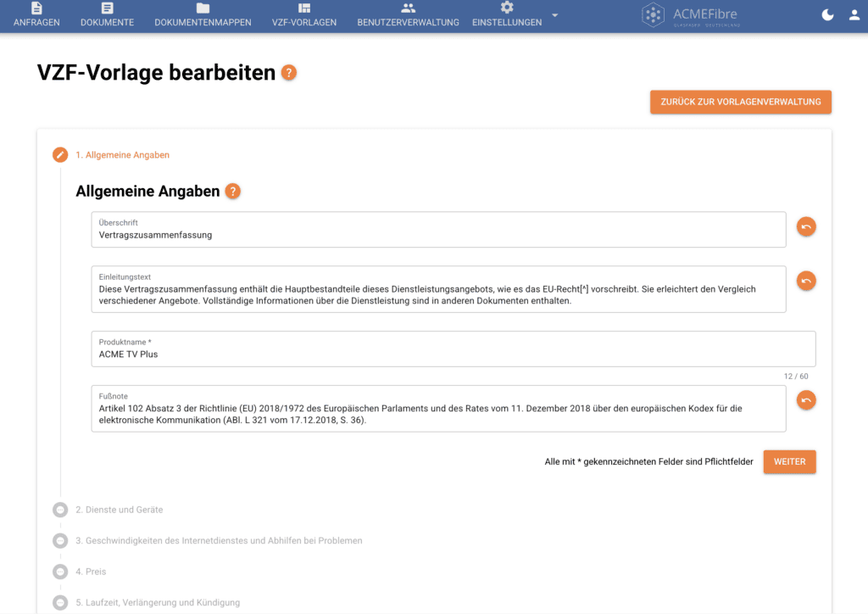868x614 pixels.
Task: Open the Dokumente navigation item
Action: click(x=107, y=15)
